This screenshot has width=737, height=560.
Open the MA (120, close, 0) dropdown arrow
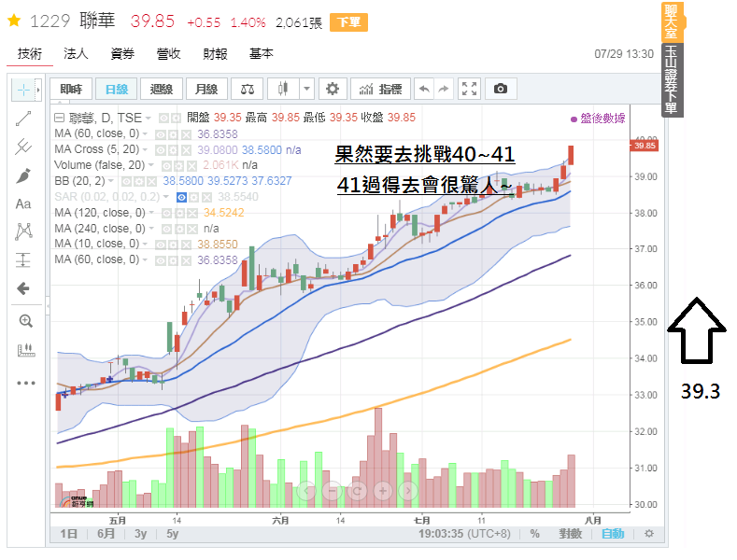[x=151, y=214]
